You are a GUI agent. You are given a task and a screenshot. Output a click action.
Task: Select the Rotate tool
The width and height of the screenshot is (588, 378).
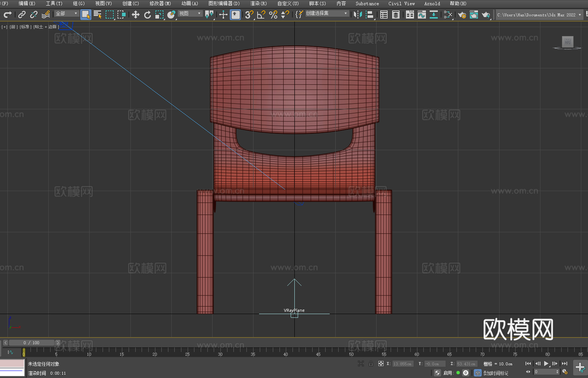tap(148, 14)
